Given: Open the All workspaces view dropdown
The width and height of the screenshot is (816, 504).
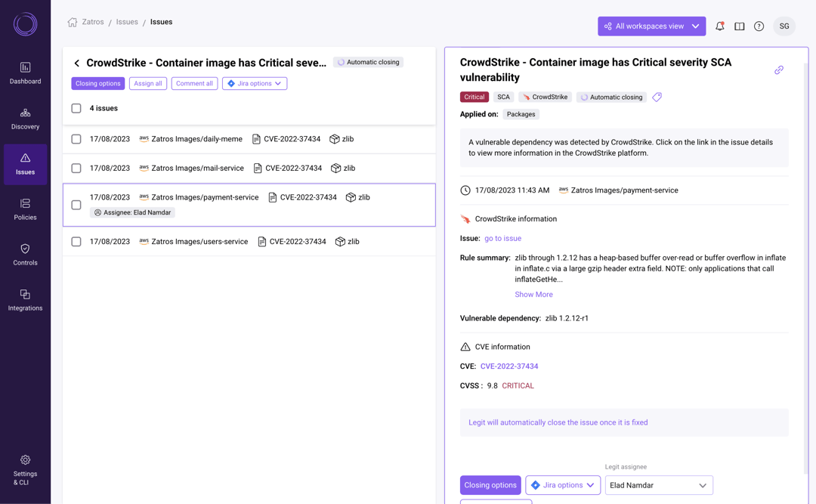Looking at the screenshot, I should click(651, 25).
